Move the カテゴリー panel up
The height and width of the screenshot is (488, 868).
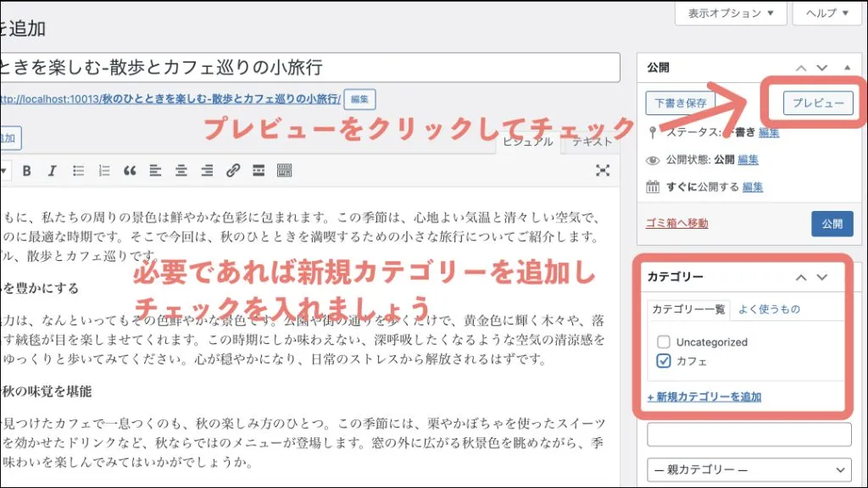pos(801,277)
